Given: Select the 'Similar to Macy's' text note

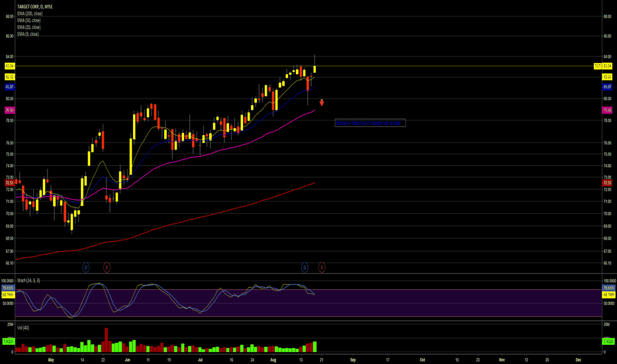Looking at the screenshot, I should 370,123.
